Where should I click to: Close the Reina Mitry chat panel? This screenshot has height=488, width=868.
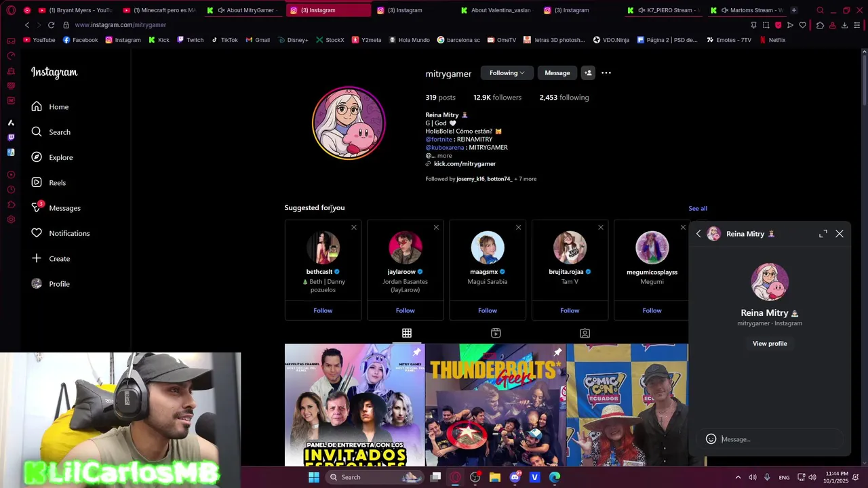pos(840,234)
